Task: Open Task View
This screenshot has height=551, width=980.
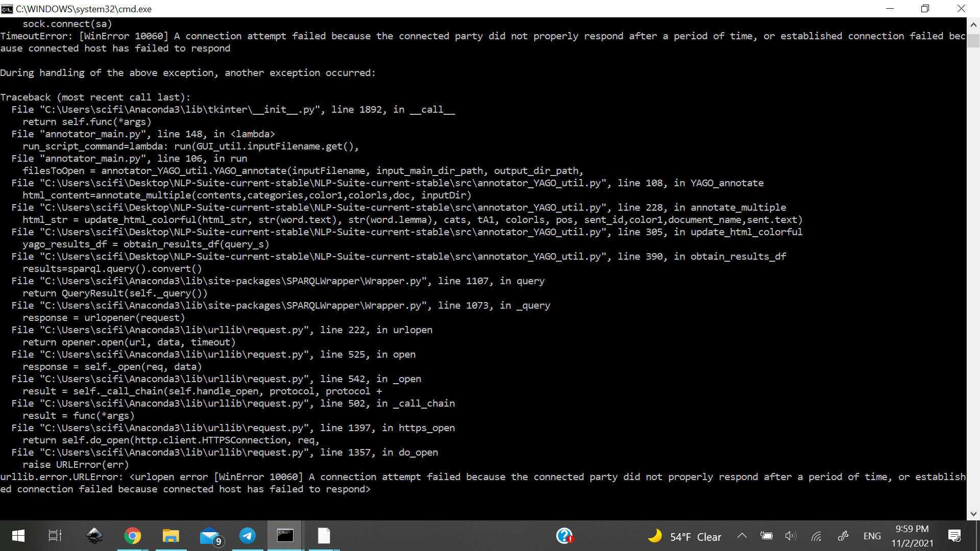Action: [55, 536]
